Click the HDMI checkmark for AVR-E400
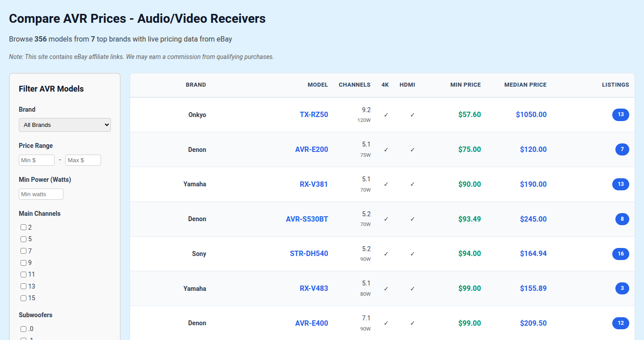644x340 pixels. pyautogui.click(x=412, y=323)
